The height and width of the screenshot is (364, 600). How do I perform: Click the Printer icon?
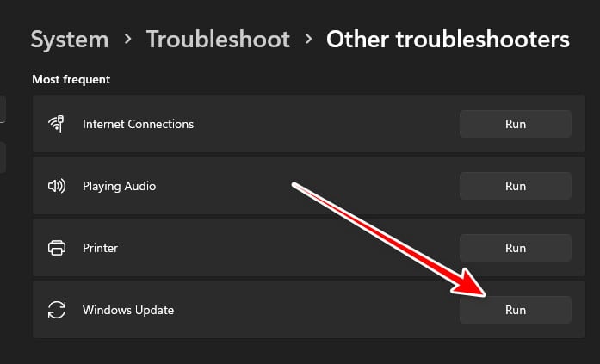[x=57, y=248]
